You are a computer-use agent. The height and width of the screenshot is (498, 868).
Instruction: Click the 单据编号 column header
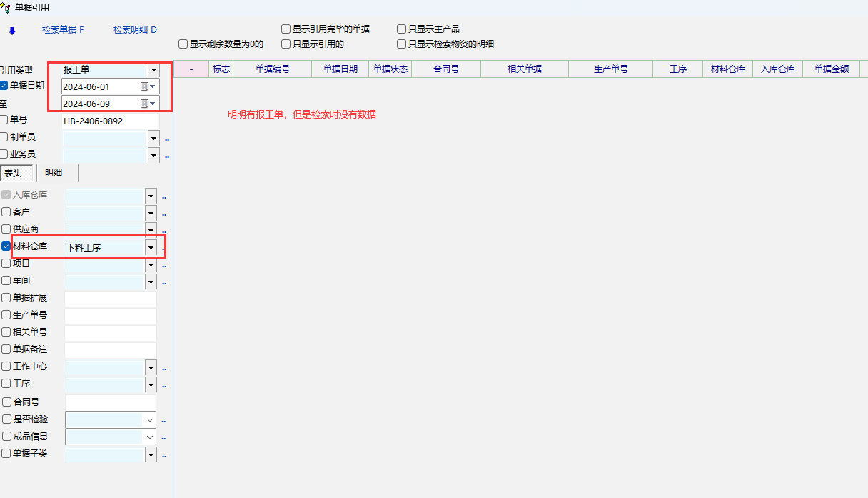[272, 69]
